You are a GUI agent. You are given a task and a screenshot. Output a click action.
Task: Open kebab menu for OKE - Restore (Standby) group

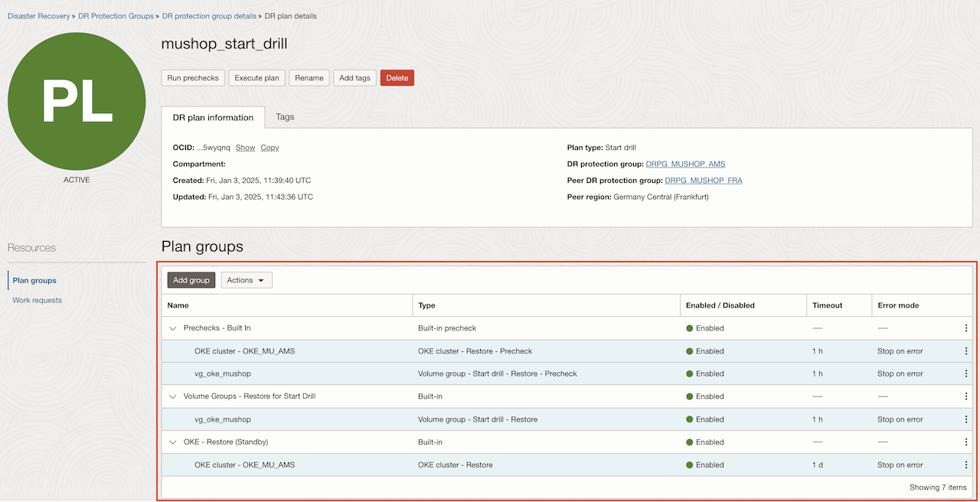[966, 442]
